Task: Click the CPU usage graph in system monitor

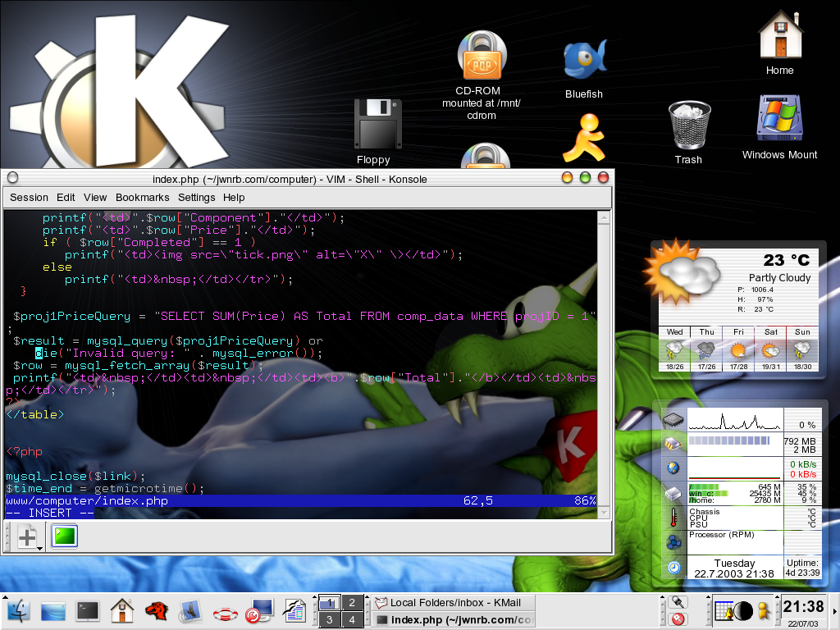Action: point(734,419)
